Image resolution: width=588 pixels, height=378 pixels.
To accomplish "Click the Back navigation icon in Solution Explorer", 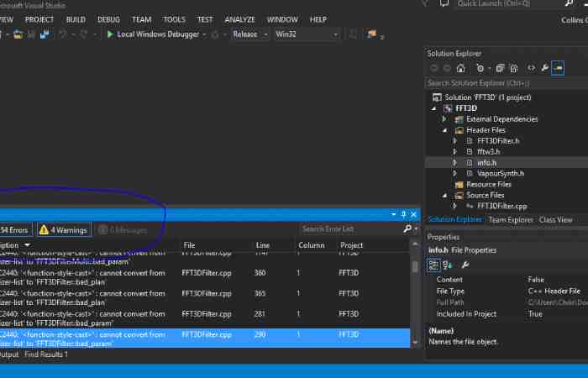I will coord(434,68).
